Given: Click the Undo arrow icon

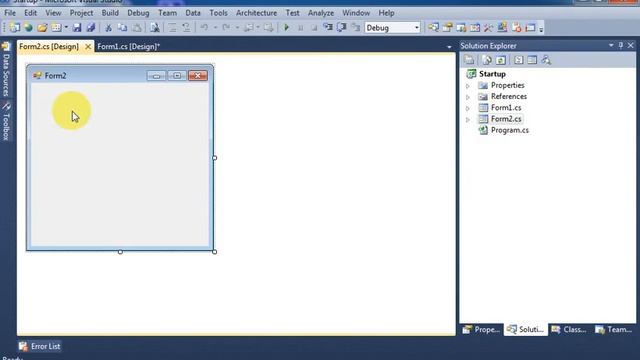Looking at the screenshot, I should tap(204, 28).
